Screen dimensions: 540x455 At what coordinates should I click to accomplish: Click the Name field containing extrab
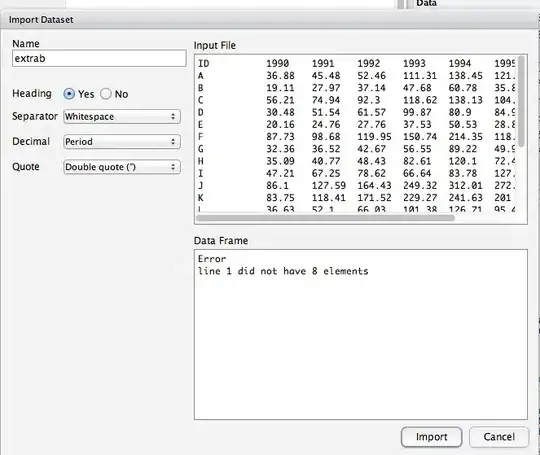99,59
